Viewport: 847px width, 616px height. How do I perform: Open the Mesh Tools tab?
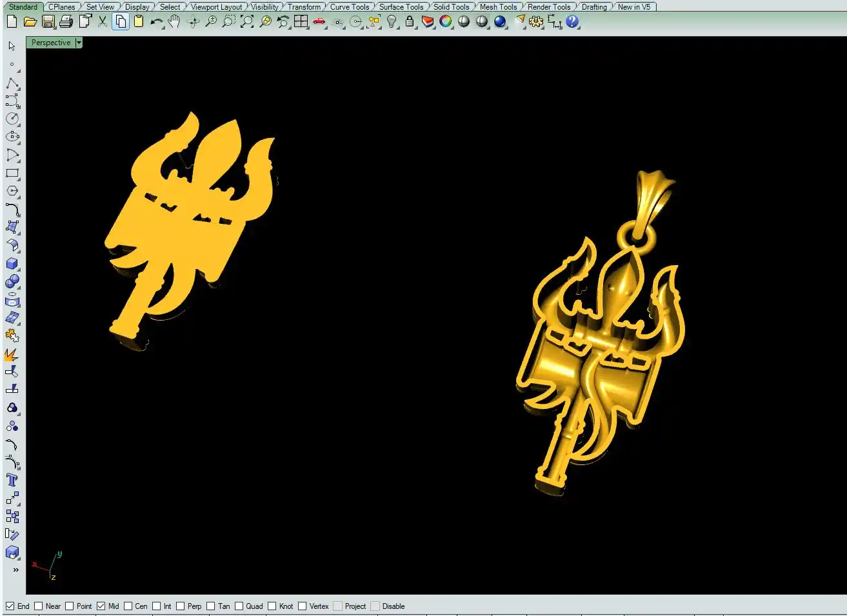[498, 7]
